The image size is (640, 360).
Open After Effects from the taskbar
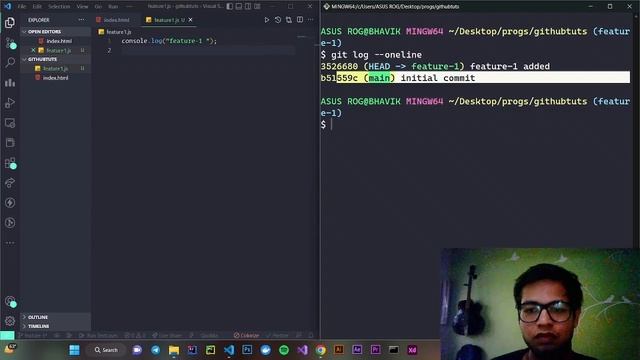(x=357, y=350)
